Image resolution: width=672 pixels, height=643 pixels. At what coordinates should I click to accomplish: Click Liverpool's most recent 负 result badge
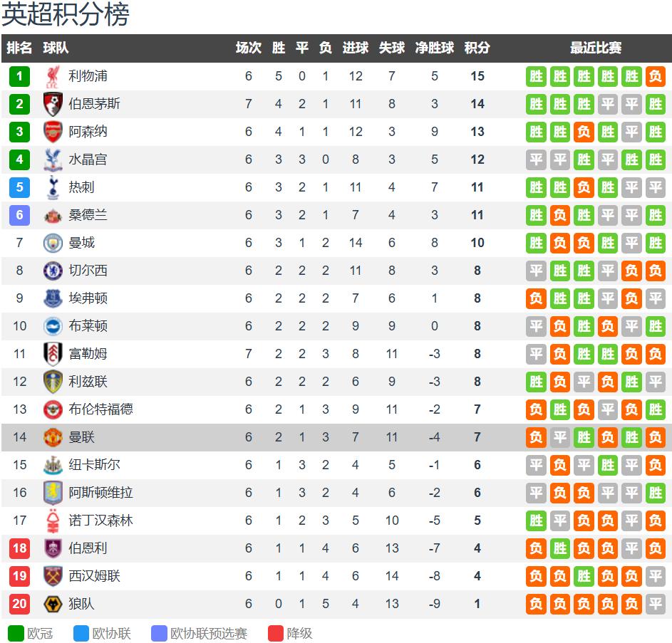click(656, 76)
